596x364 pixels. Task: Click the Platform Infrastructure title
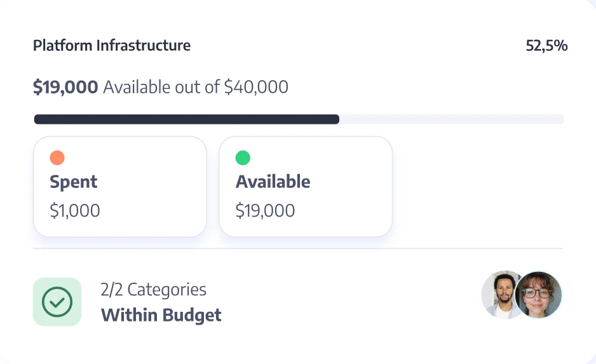(112, 46)
